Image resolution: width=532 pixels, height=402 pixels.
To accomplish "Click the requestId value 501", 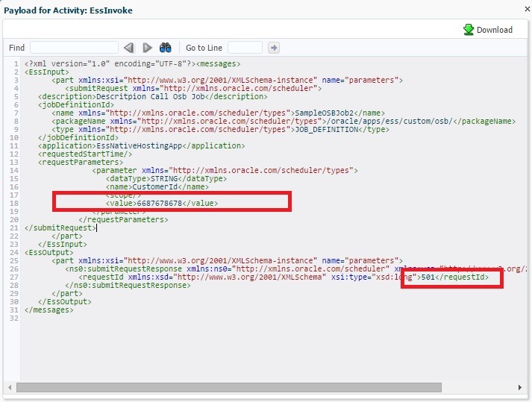I will (428, 277).
